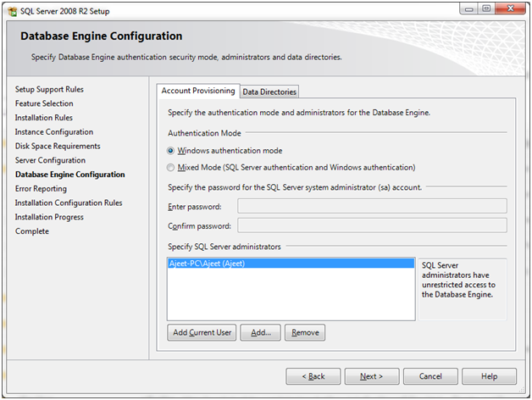Click SQL Server administrators description text
Screen dimensions: 532x400
458,280
